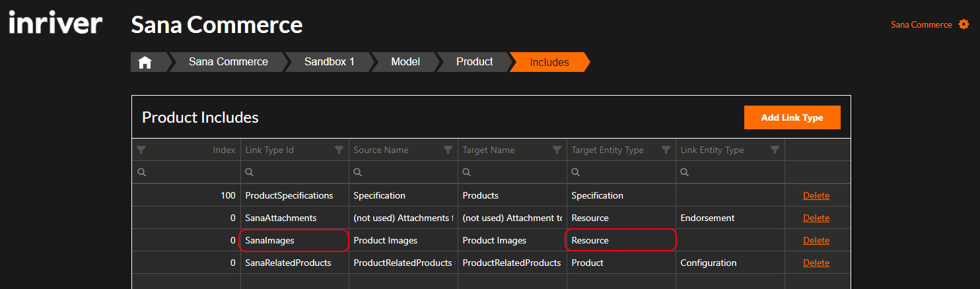Delete the SanaImages link type
Screen dimensions: 980x289
click(816, 240)
